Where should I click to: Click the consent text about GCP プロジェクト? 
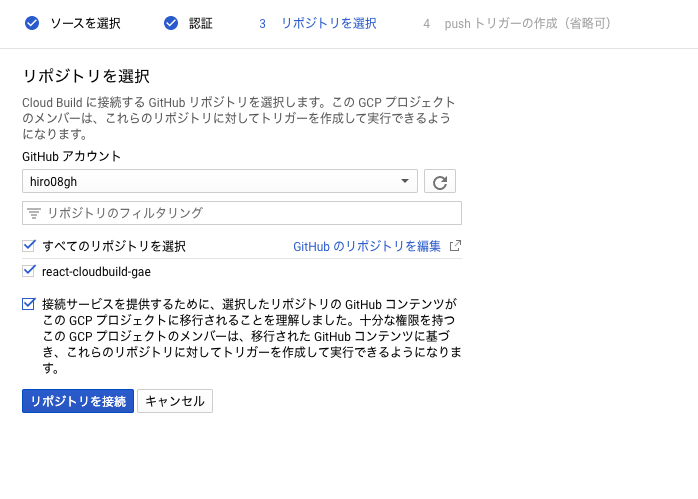[x=252, y=336]
